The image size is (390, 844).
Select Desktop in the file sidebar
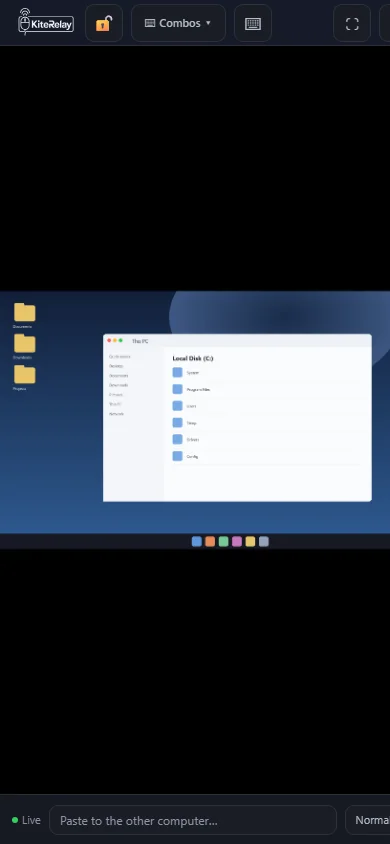[116, 366]
